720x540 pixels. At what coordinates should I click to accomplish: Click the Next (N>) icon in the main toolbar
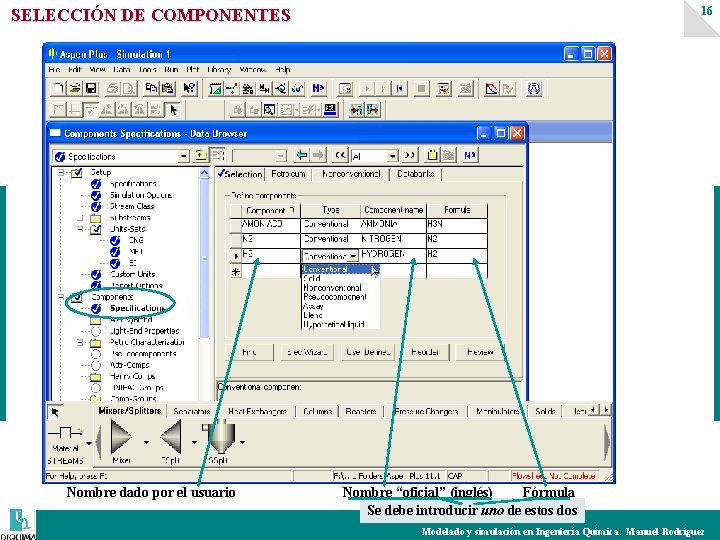tap(318, 88)
